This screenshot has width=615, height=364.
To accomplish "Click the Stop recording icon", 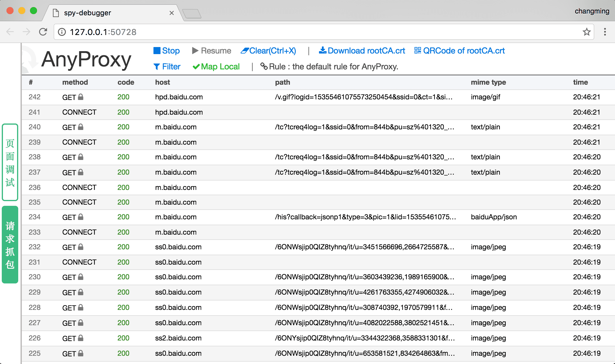I will coord(157,51).
